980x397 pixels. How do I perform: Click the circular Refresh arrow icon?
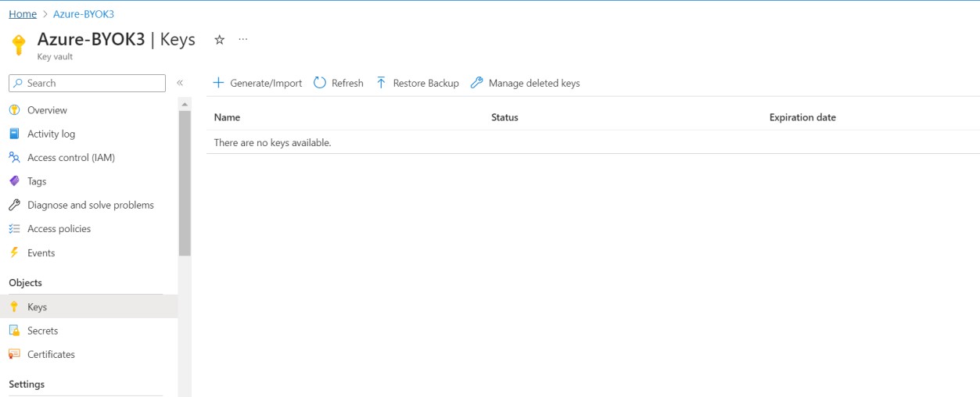(320, 83)
